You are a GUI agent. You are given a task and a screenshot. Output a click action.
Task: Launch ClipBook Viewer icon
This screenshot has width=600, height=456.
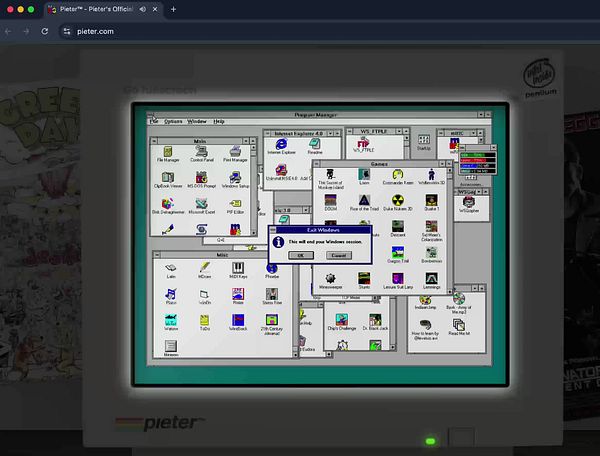168,180
